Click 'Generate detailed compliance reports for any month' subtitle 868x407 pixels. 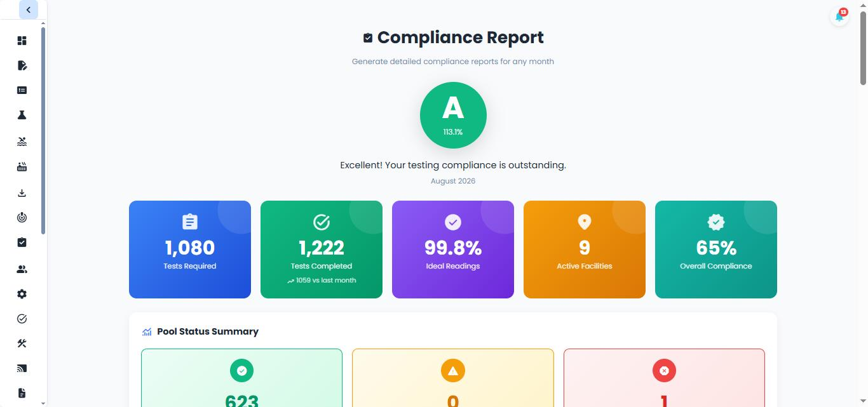pyautogui.click(x=453, y=62)
